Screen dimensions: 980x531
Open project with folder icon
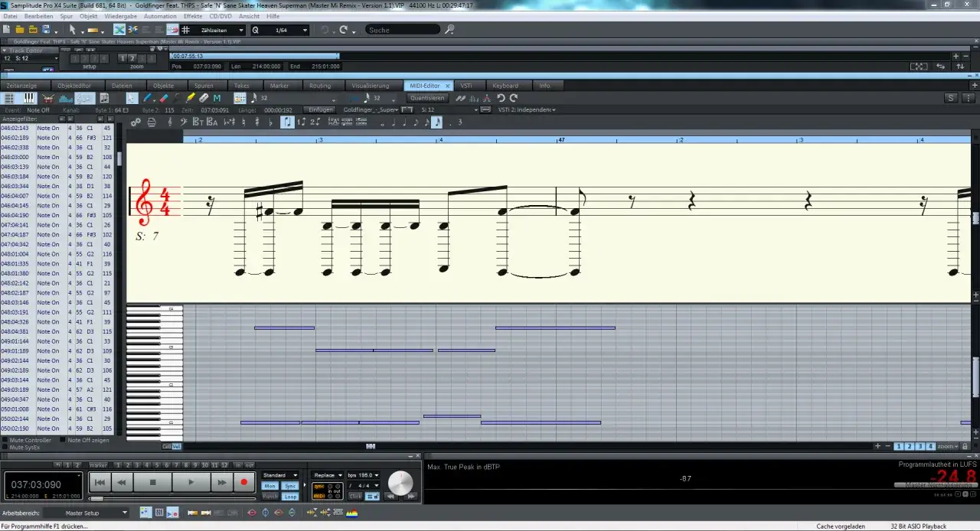coord(21,30)
